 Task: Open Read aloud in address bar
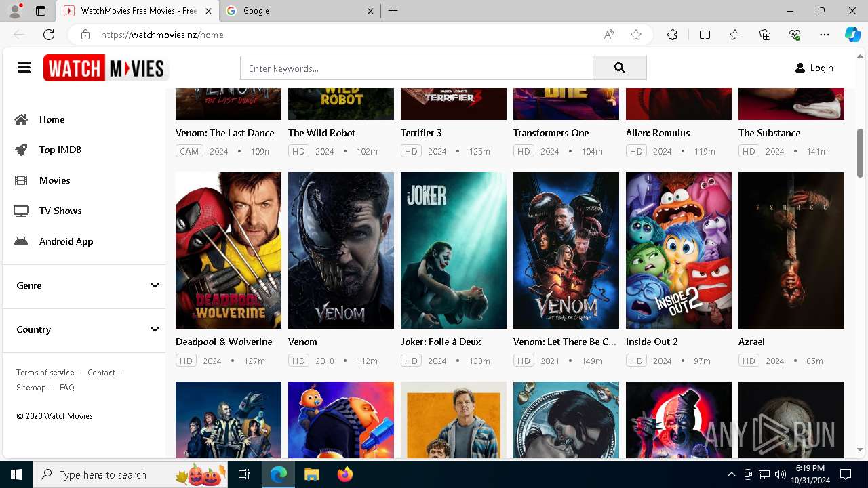click(609, 35)
